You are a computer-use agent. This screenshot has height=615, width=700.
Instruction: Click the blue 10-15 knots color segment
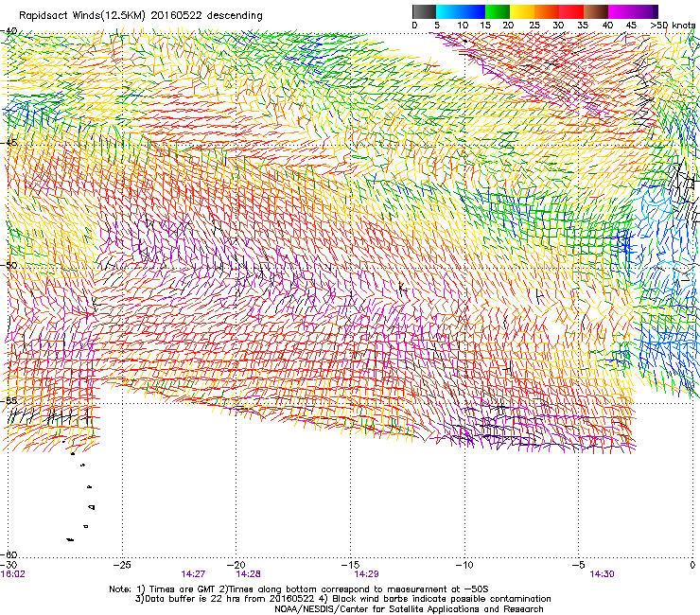(473, 11)
